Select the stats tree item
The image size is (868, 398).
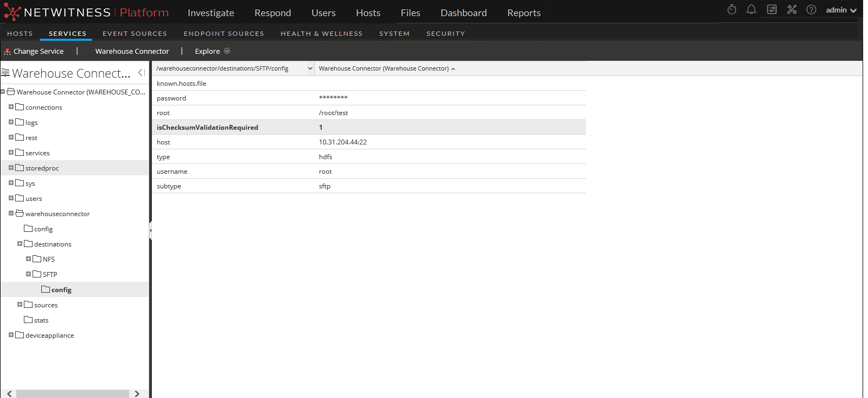[41, 320]
